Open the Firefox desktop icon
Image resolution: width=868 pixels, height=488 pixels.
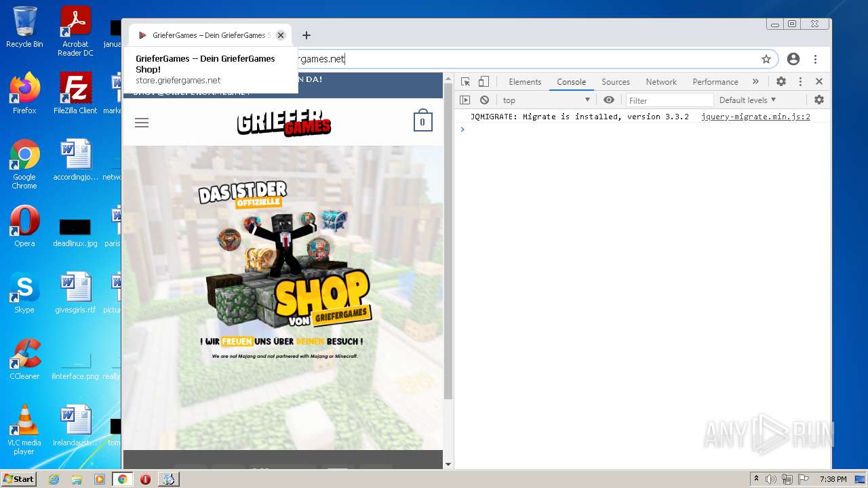coord(24,94)
